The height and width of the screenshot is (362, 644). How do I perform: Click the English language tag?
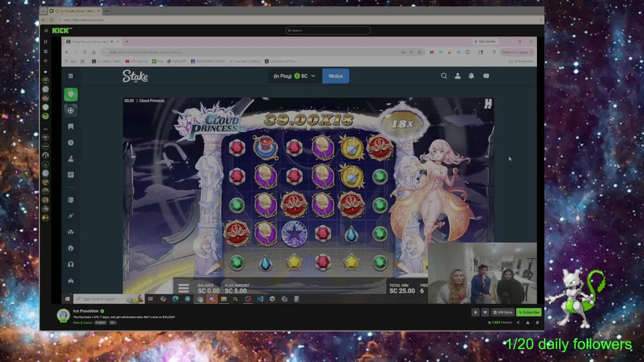[x=101, y=323]
